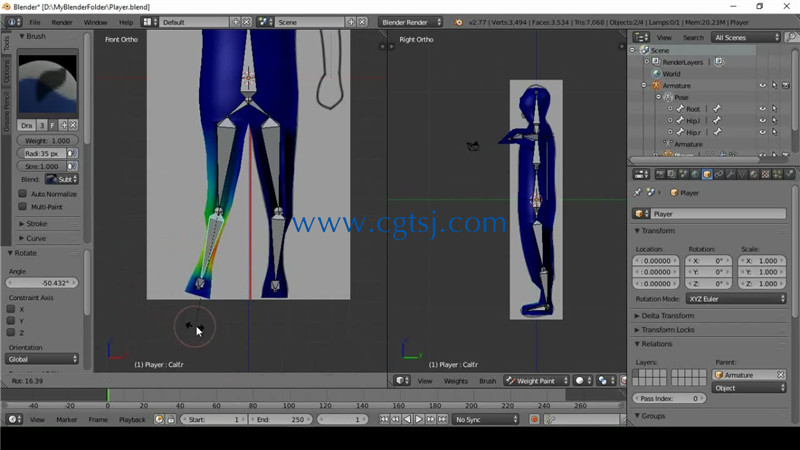Open the Window menu

click(95, 22)
